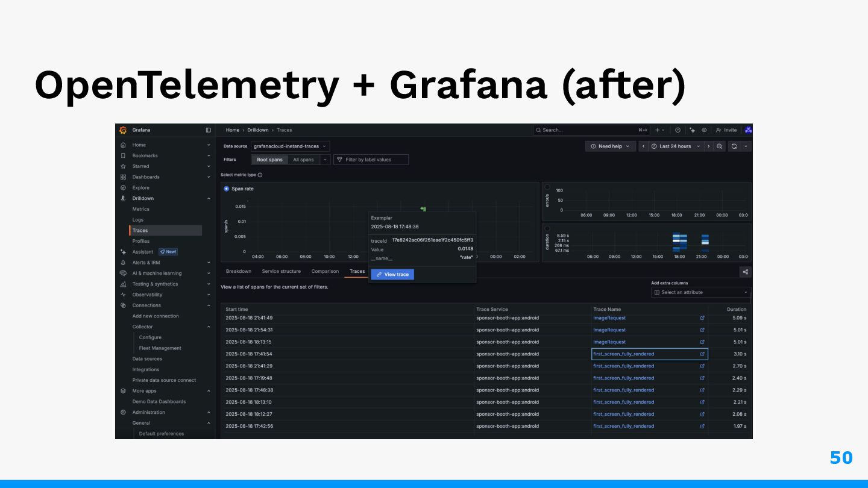Screen dimensions: 868x488
Task: Click the Grafana logo icon
Action: (x=123, y=130)
